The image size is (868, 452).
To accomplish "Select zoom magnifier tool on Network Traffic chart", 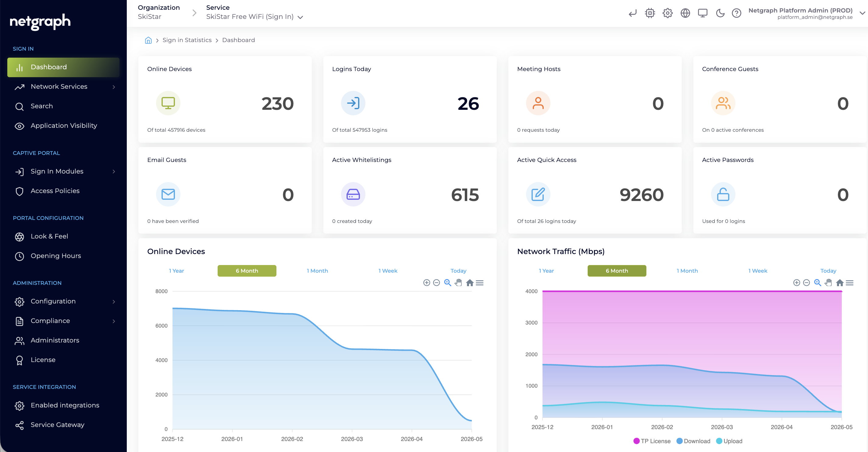I will [817, 283].
